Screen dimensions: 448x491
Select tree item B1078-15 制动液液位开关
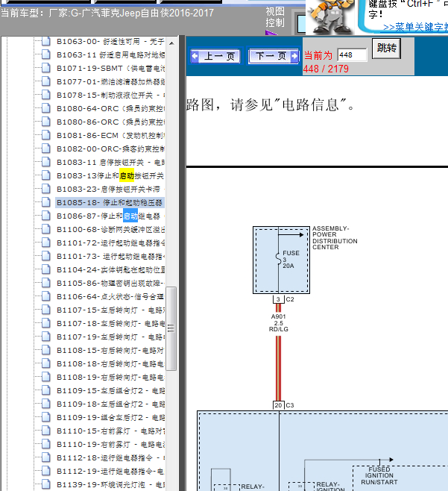tap(110, 95)
